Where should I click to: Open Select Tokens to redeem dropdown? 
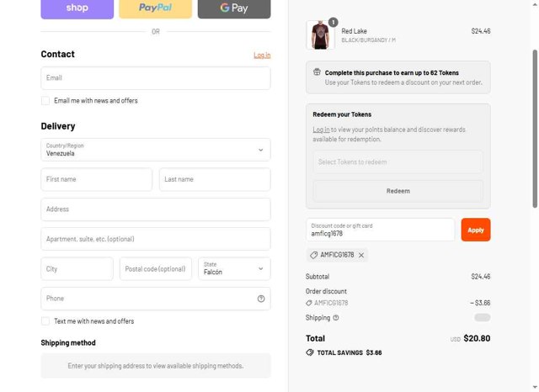click(398, 162)
